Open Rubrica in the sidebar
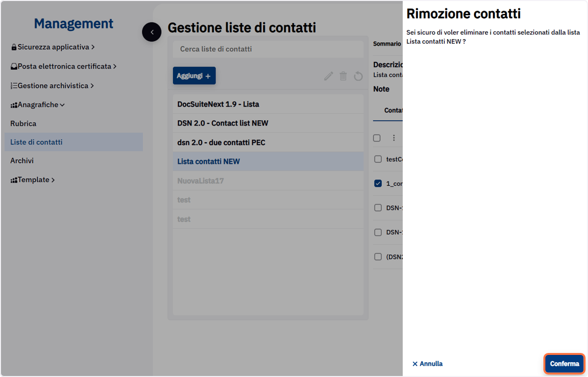This screenshot has height=377, width=588. (24, 124)
